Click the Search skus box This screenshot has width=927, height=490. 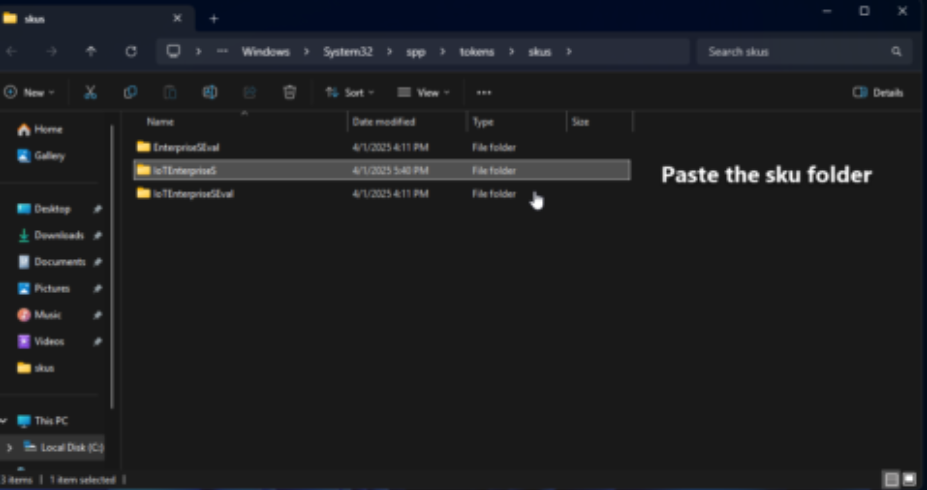(x=795, y=51)
